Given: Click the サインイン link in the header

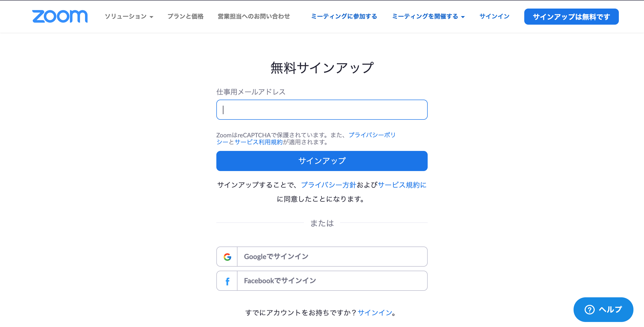Looking at the screenshot, I should click(495, 16).
